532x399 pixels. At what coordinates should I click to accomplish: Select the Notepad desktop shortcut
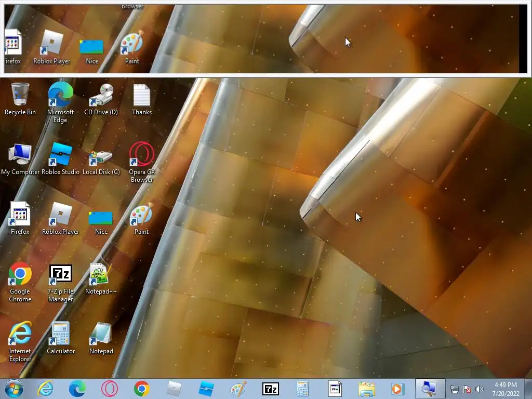click(x=101, y=338)
